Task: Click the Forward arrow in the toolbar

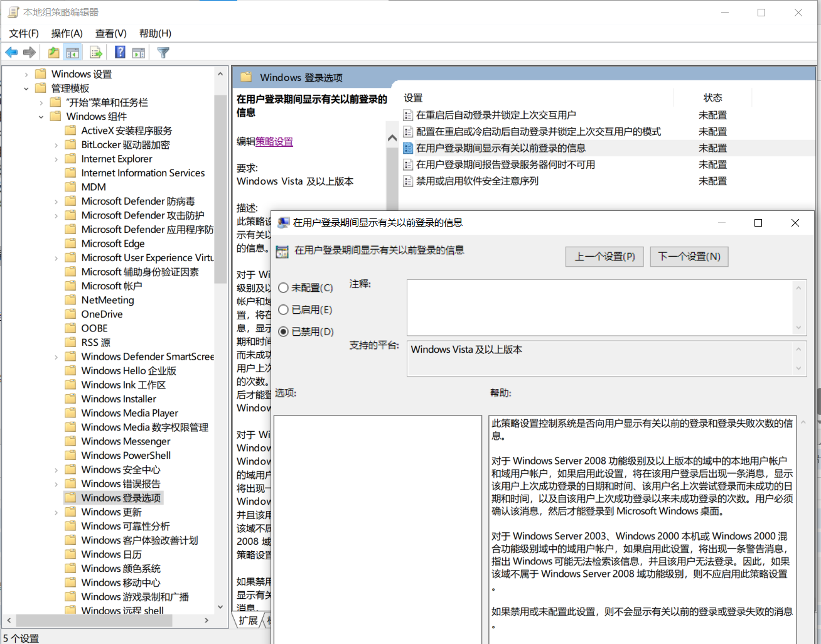Action: (30, 53)
